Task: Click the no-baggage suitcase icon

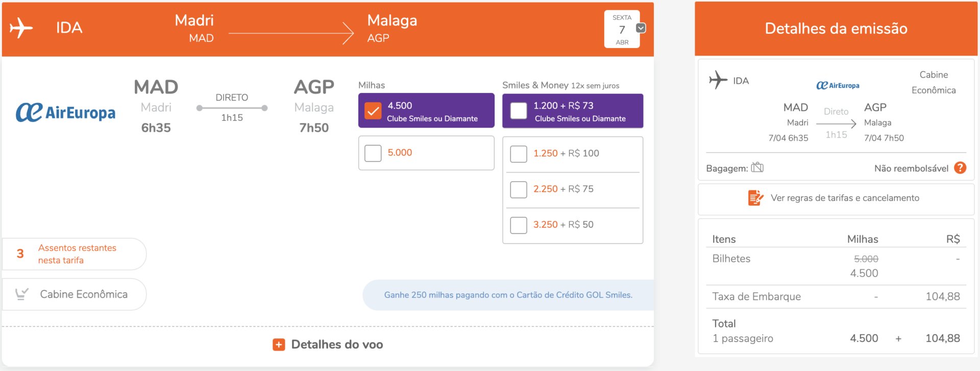Action: 757,167
